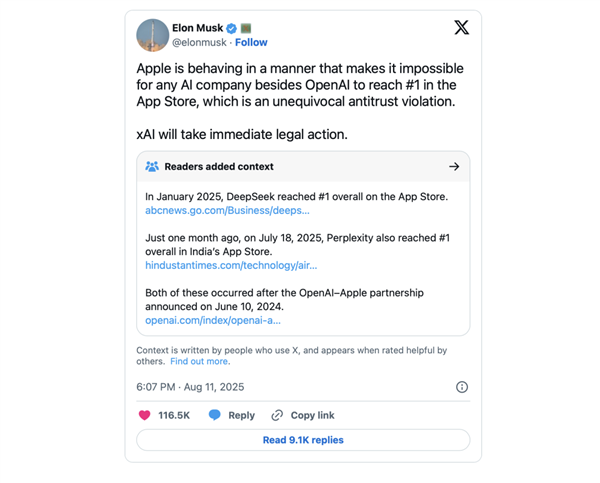Image resolution: width=600 pixels, height=483 pixels.
Task: Open the openai.com index link
Action: coord(213,320)
